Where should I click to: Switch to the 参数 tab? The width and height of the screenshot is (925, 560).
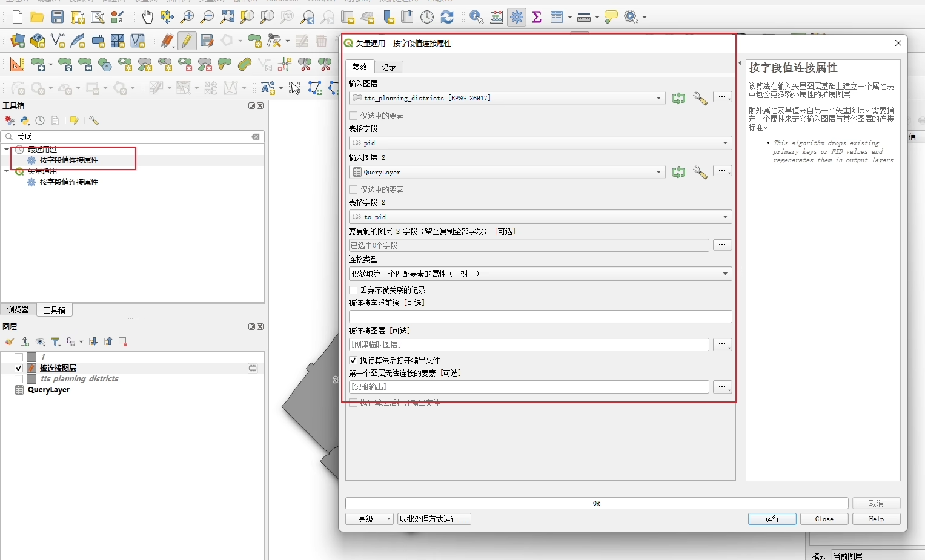click(x=360, y=67)
